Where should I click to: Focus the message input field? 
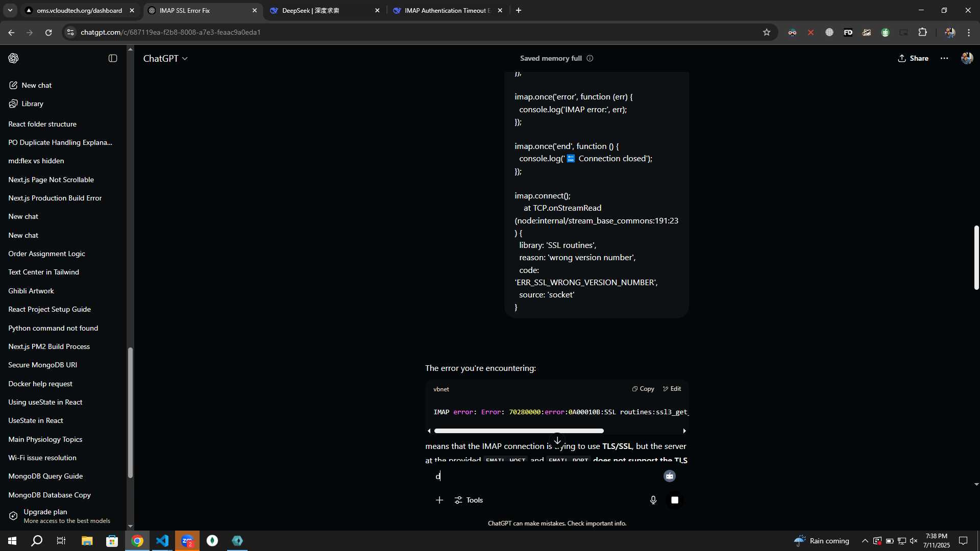[546, 476]
